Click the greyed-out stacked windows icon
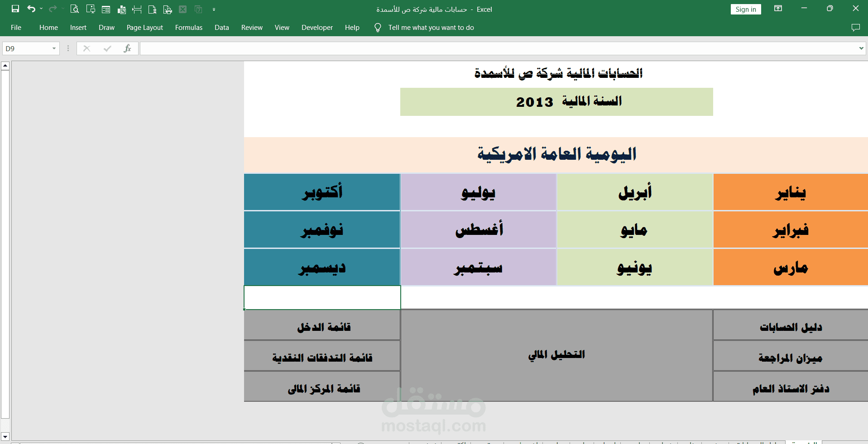Image resolution: width=868 pixels, height=444 pixels. click(198, 9)
